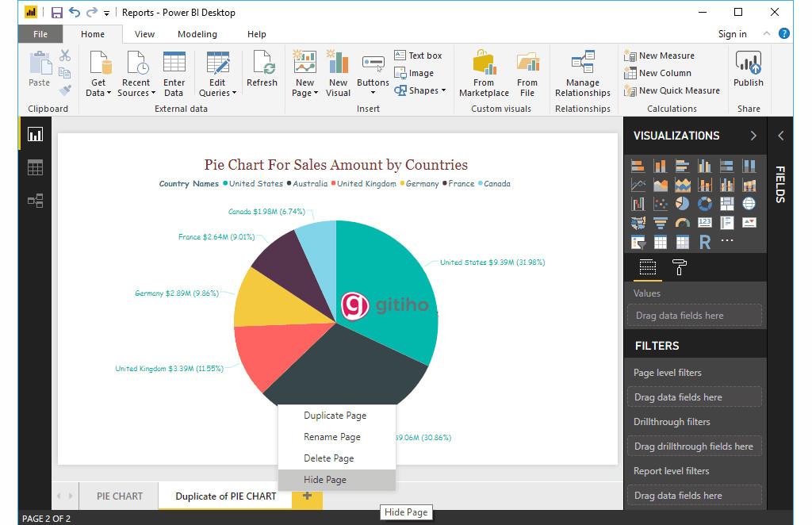Open Edit Queries dropdown

(x=217, y=74)
